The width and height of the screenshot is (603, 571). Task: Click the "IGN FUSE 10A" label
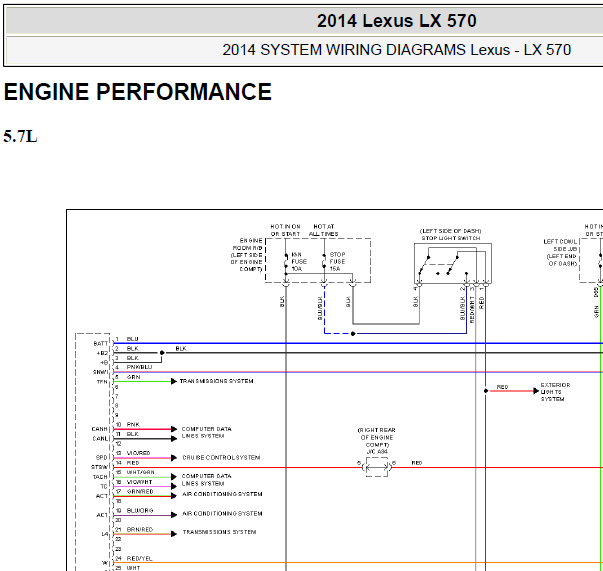[x=299, y=261]
